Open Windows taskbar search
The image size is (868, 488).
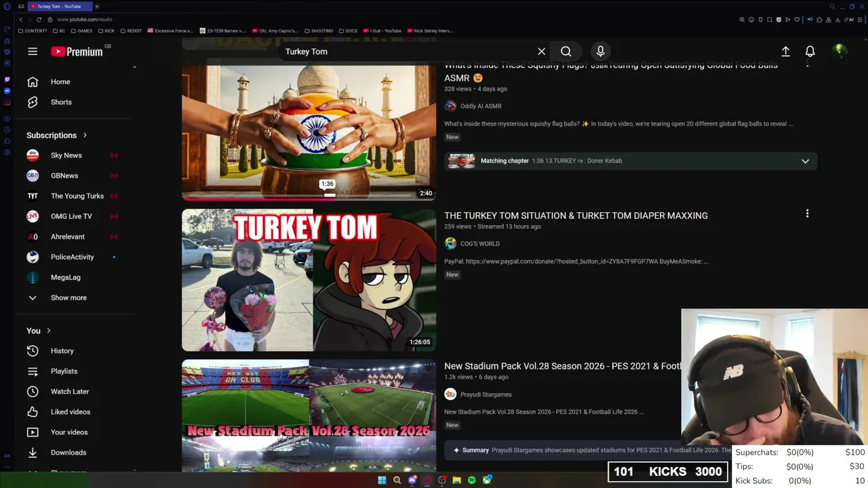click(397, 480)
